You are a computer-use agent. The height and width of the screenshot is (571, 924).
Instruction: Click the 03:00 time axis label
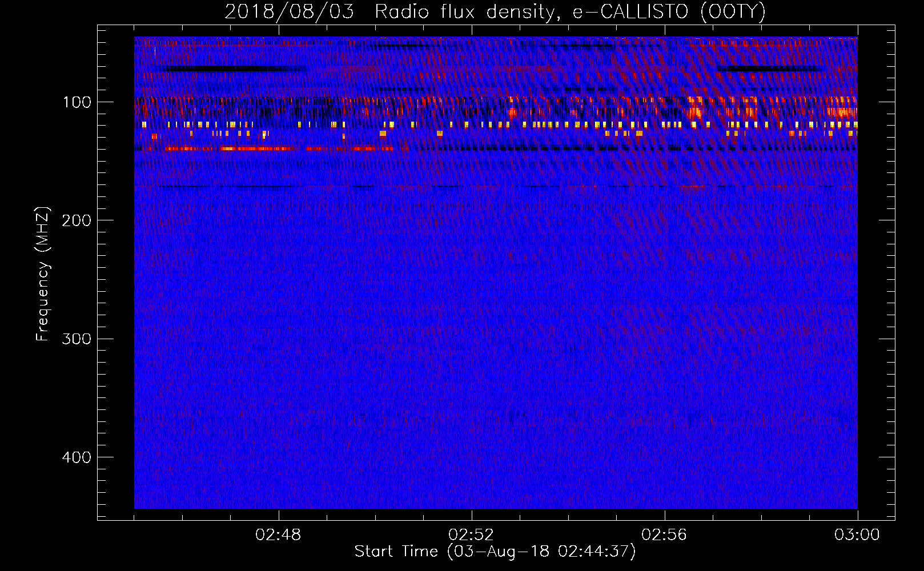tap(857, 535)
